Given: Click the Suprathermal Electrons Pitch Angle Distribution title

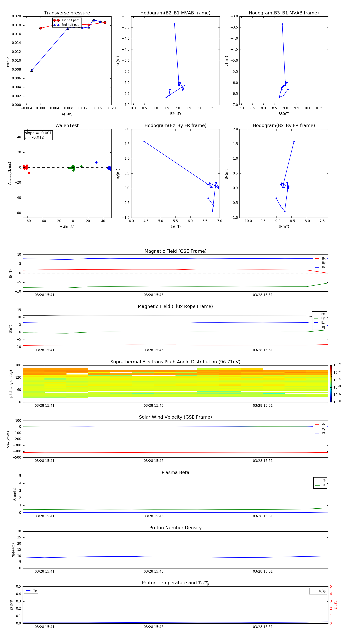Looking at the screenshot, I should click(x=175, y=362).
